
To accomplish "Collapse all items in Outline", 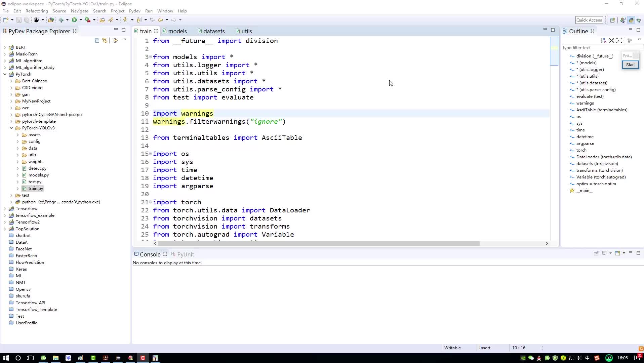I will click(611, 40).
